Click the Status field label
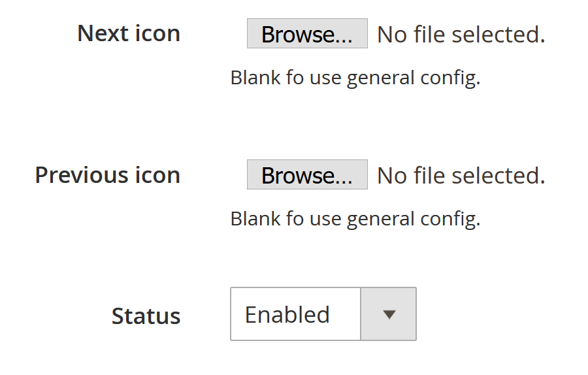This screenshot has height=375, width=588. click(146, 316)
